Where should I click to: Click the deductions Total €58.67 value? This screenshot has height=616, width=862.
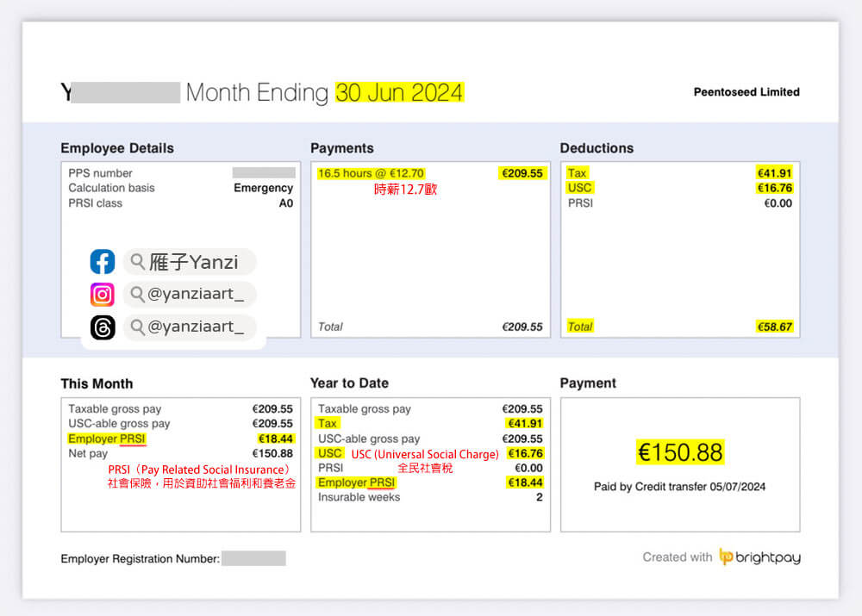point(774,327)
